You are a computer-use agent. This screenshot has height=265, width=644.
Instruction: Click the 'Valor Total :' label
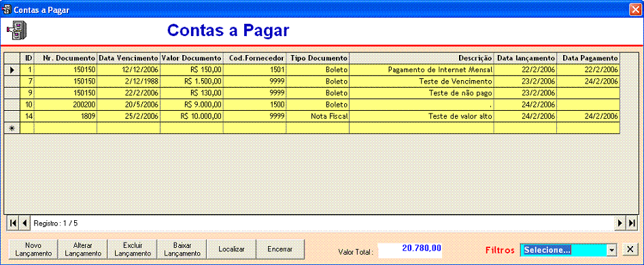pos(356,251)
